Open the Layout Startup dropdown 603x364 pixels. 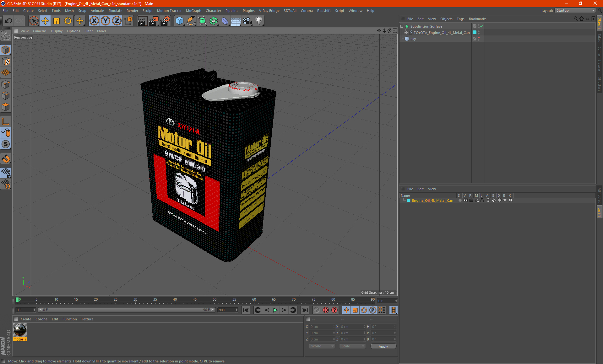click(x=575, y=11)
